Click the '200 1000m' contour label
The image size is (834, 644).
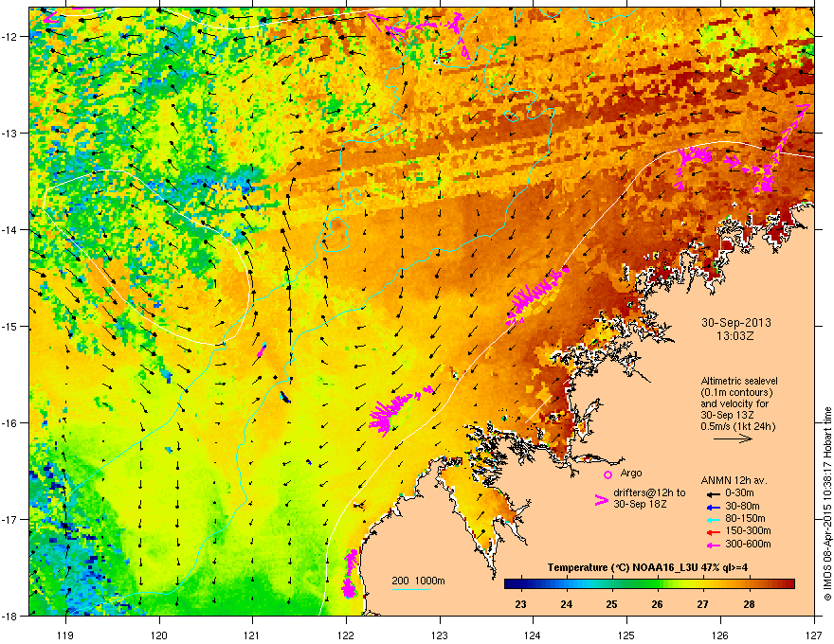[x=418, y=581]
